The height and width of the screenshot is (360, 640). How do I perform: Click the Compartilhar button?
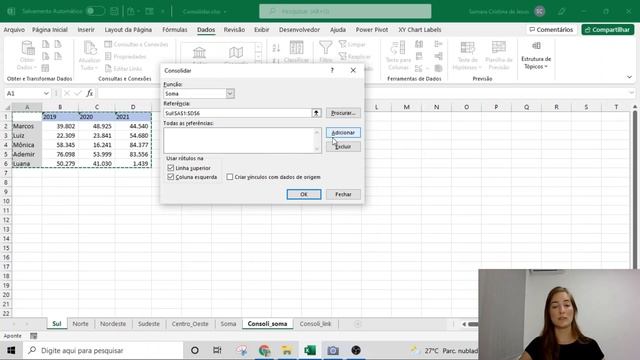click(x=608, y=30)
